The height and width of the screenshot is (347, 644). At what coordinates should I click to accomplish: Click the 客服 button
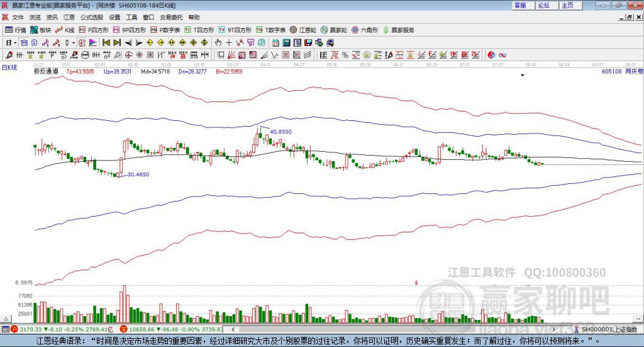pos(523,5)
